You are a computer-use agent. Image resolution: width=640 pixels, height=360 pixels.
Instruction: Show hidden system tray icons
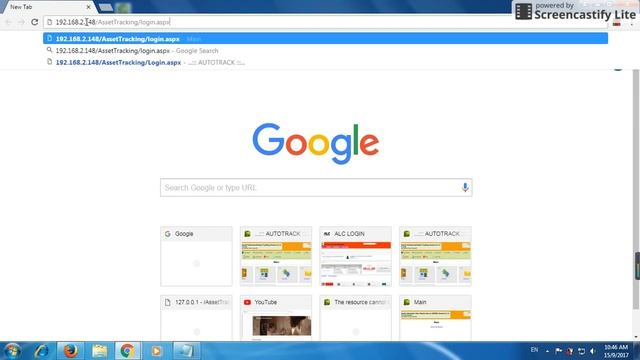tap(547, 351)
